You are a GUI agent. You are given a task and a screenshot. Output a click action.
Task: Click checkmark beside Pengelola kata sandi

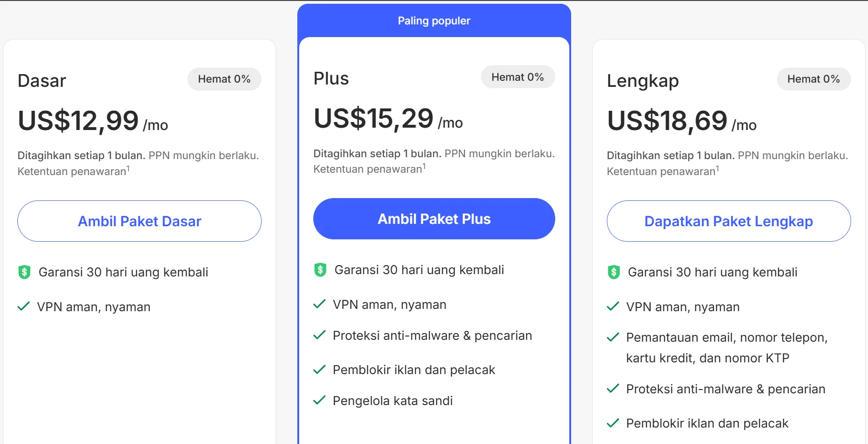[x=319, y=400]
